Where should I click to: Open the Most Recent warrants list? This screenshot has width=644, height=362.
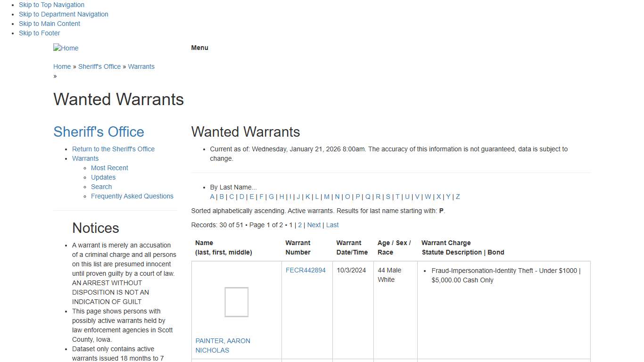click(x=109, y=168)
